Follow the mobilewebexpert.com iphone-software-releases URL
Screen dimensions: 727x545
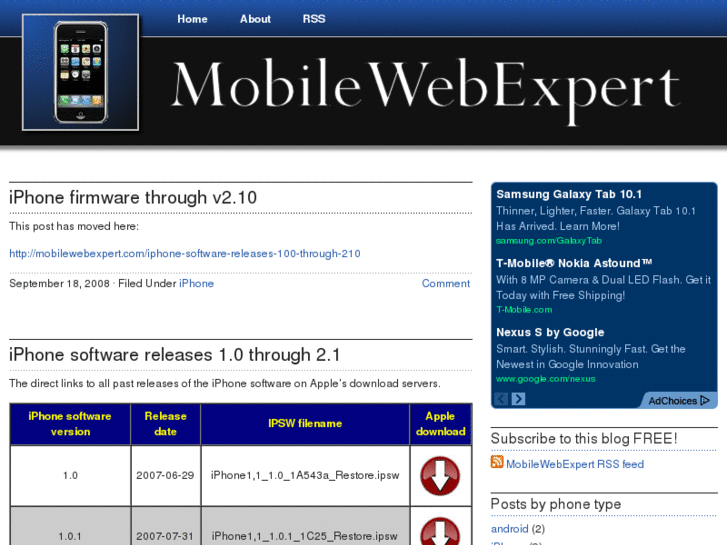tap(185, 254)
